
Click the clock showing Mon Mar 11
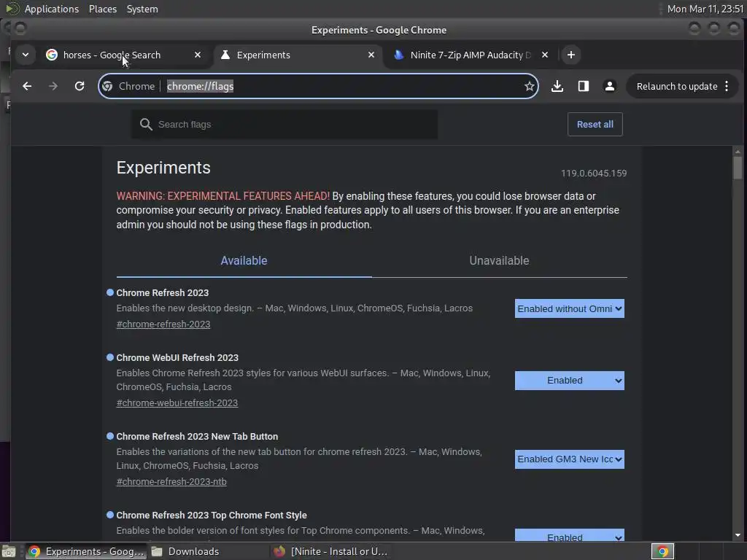[x=705, y=9]
